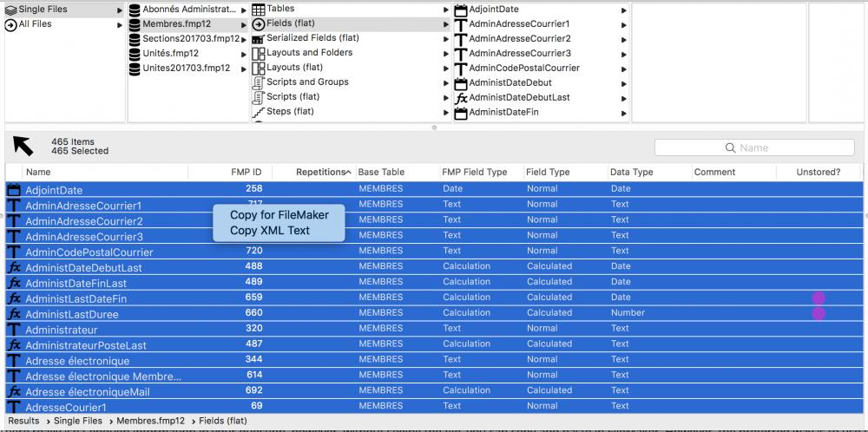Click Membres.fmp12 in the breadcrumb path
Image resolution: width=868 pixels, height=432 pixels.
150,421
